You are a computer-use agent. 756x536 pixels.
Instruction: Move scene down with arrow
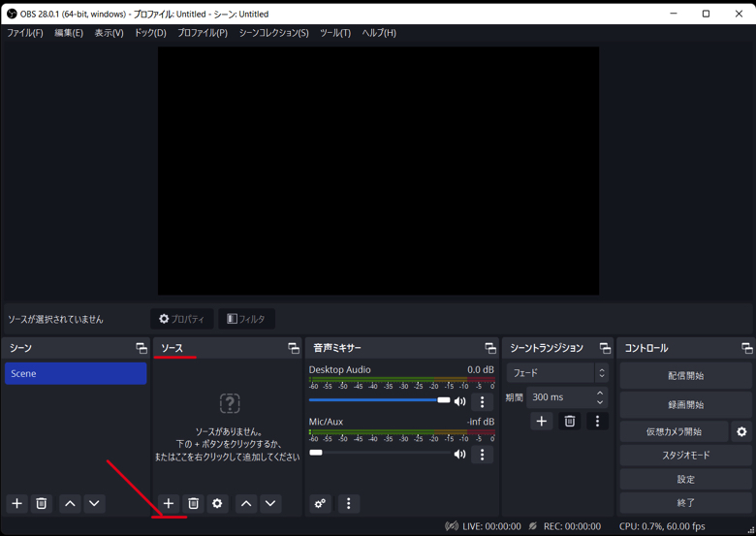coord(94,503)
